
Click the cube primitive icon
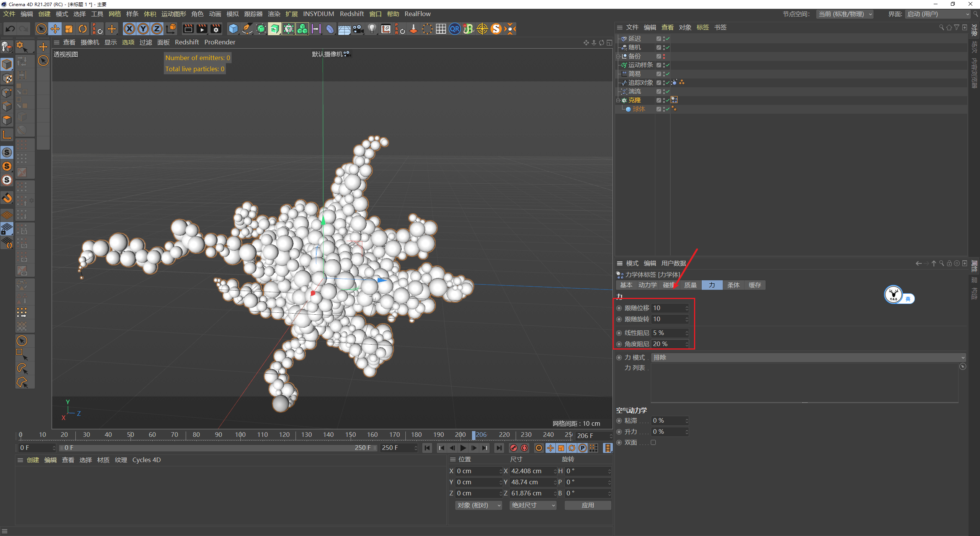(233, 29)
